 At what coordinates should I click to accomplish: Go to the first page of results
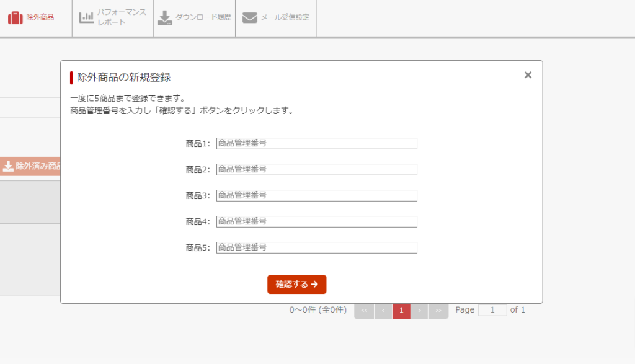[364, 311]
